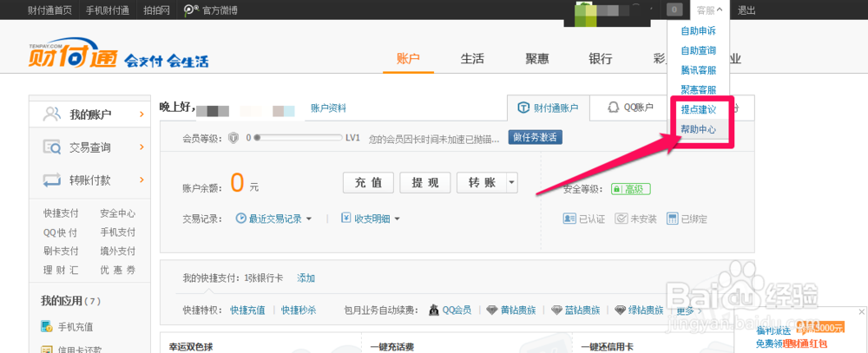Viewport: 868px width, 353px height.
Task: Select 腾讯客服 from the 客服 menu
Action: (698, 70)
